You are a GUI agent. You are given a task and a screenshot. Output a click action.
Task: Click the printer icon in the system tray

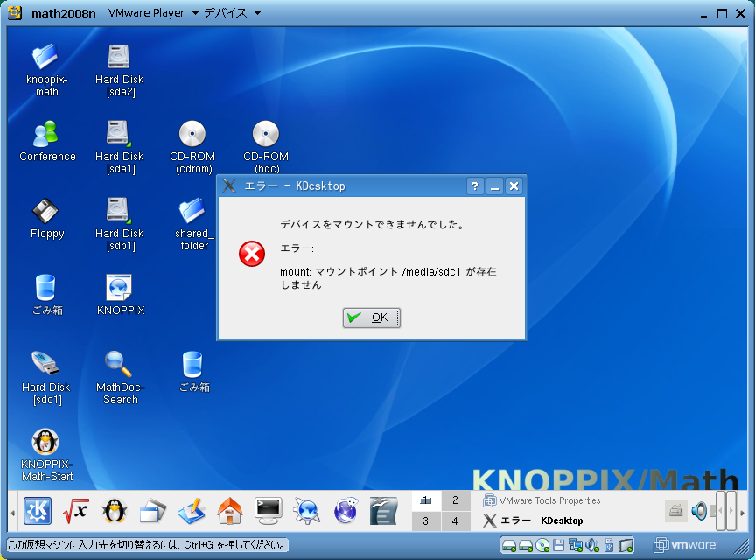coord(676,511)
